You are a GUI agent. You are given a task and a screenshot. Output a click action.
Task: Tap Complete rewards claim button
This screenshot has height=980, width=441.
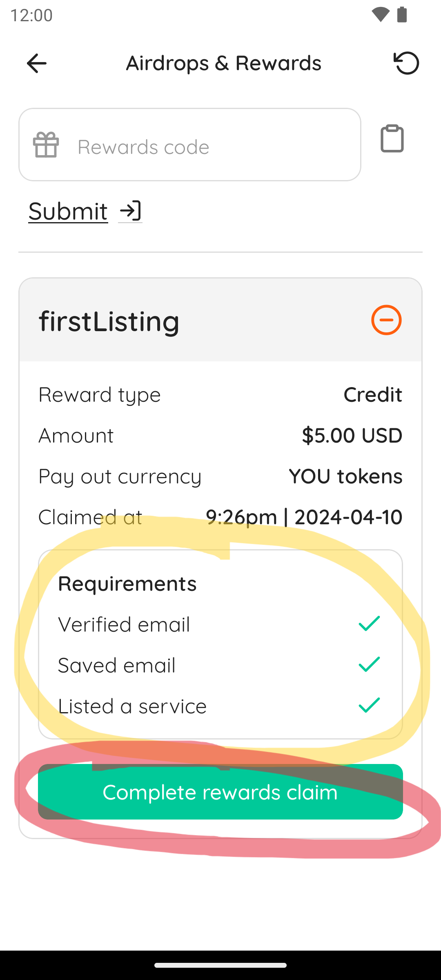[220, 792]
